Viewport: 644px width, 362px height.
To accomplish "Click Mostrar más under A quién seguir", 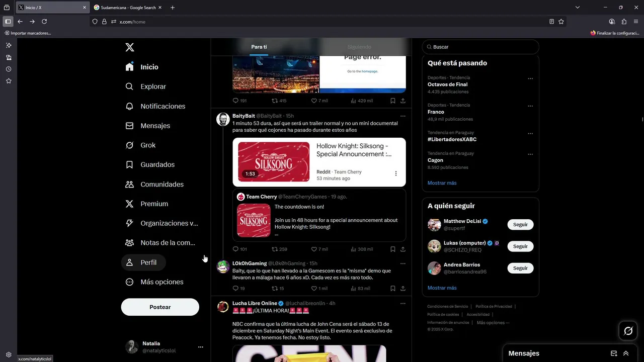I will click(442, 288).
